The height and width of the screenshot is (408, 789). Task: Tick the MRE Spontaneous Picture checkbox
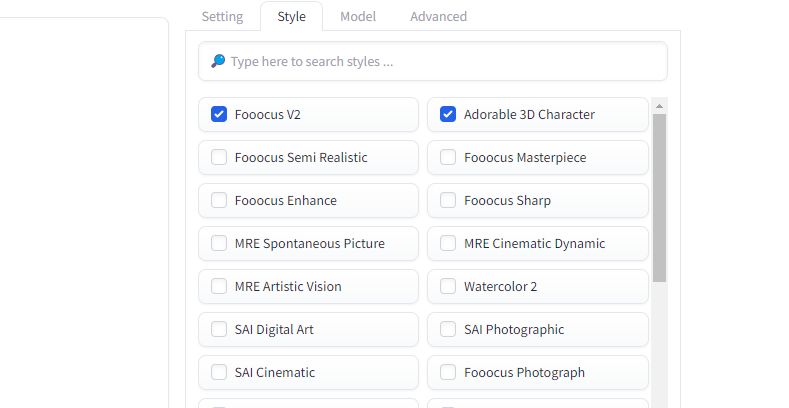[x=219, y=243]
